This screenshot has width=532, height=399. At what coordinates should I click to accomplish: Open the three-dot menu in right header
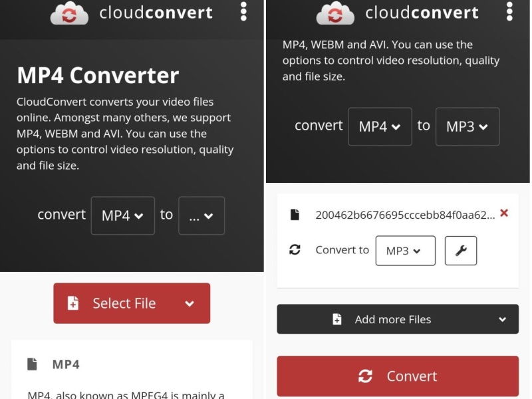510,11
